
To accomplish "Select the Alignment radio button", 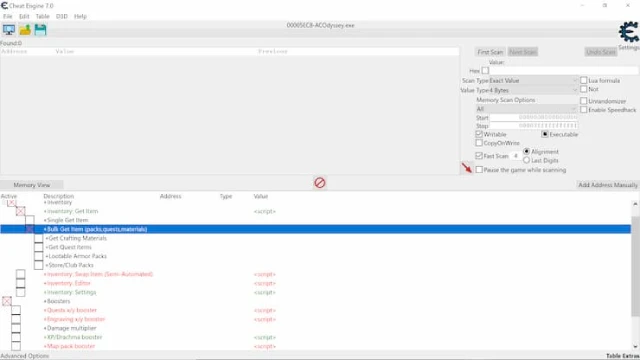I will pos(527,151).
